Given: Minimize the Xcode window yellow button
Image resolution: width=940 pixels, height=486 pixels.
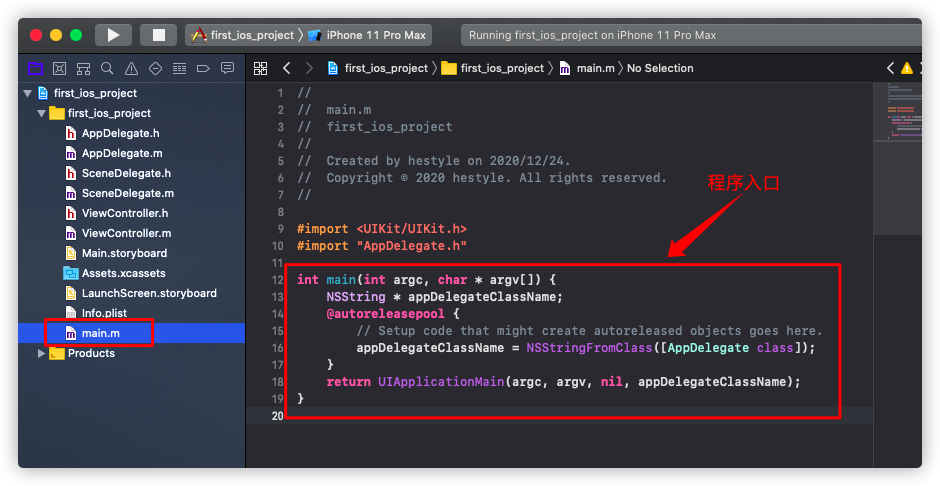Looking at the screenshot, I should tap(56, 35).
